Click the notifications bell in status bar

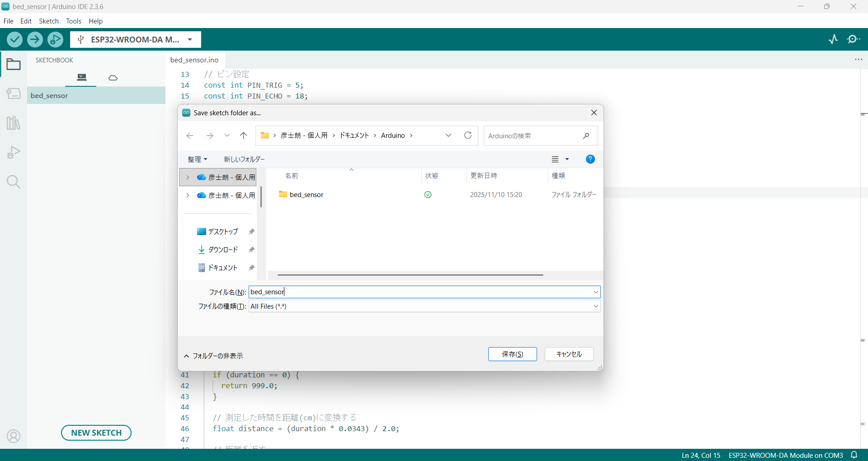pyautogui.click(x=854, y=455)
